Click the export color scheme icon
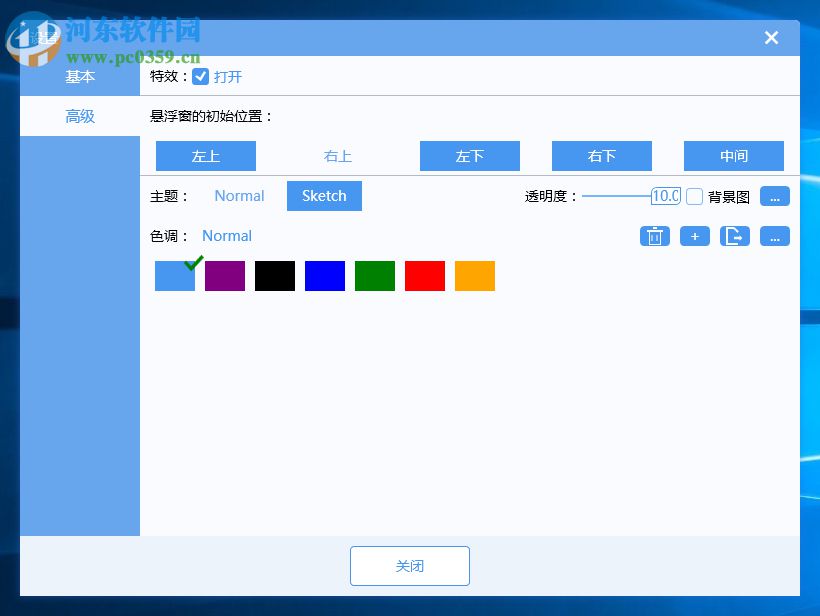The image size is (820, 616). pos(735,235)
